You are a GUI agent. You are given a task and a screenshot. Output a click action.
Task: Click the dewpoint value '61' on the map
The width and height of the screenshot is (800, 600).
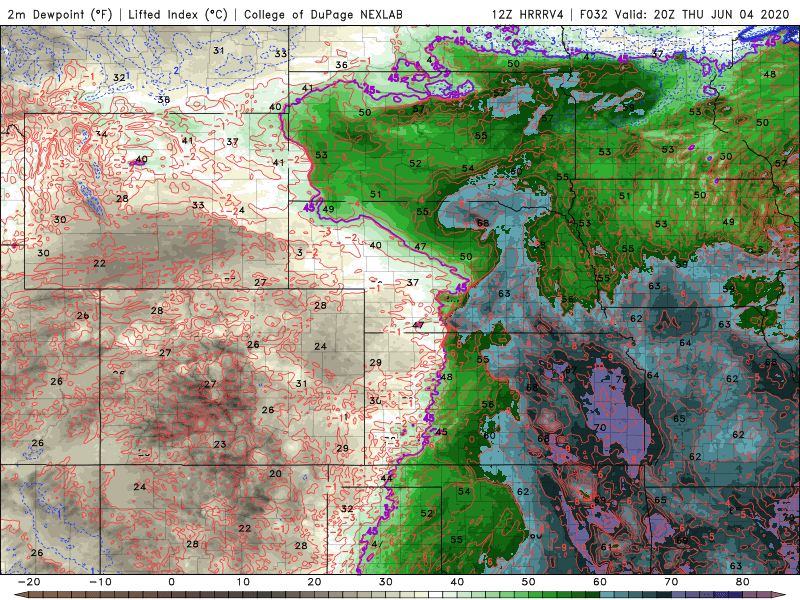[606, 547]
